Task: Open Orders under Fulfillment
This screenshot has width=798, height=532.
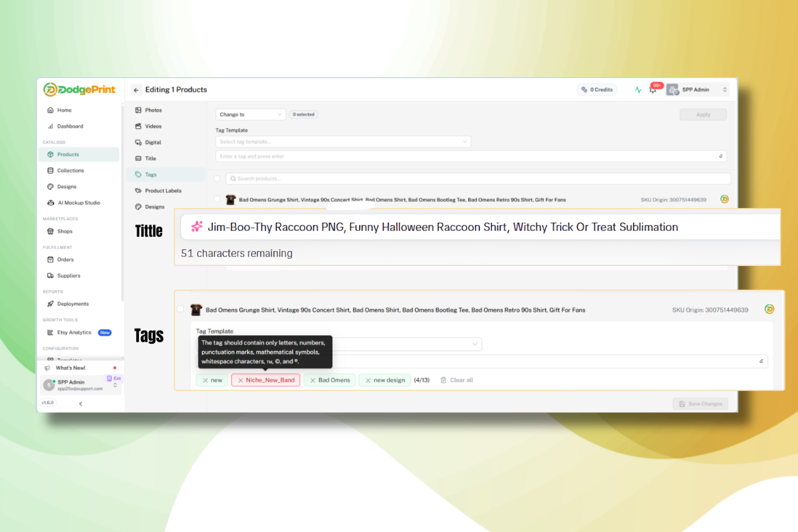Action: pos(65,259)
